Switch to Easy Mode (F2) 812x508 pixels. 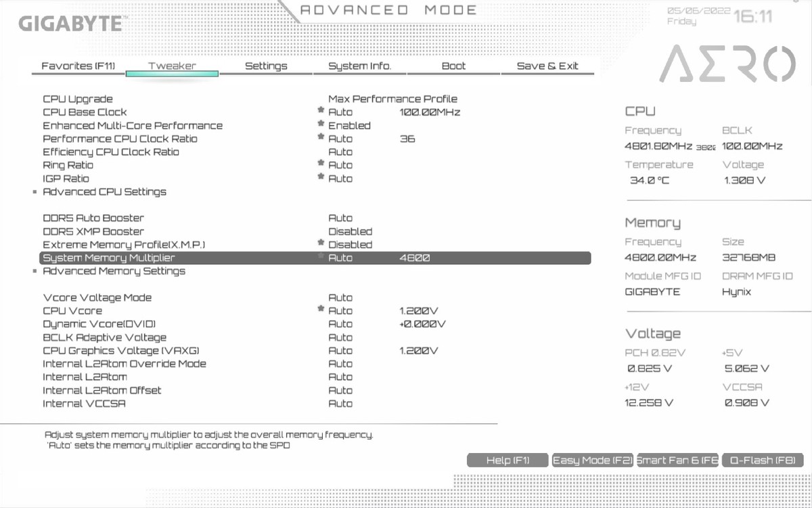pos(593,461)
